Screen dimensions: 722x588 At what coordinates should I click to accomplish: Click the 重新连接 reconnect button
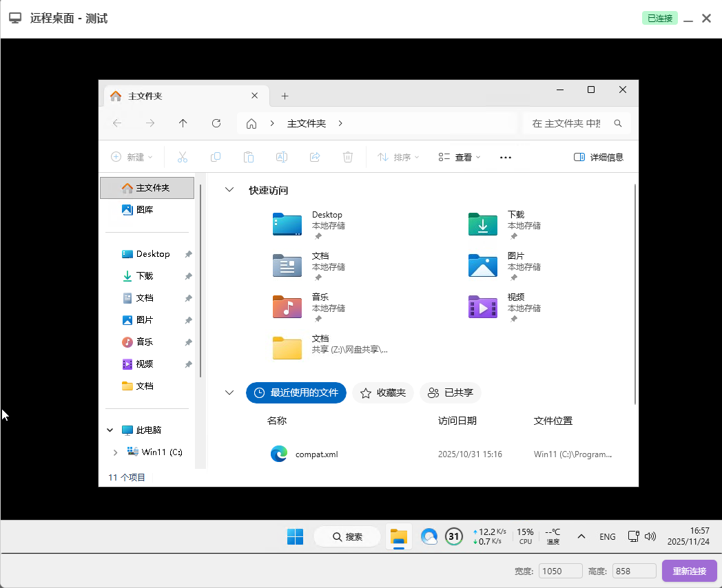pyautogui.click(x=689, y=571)
